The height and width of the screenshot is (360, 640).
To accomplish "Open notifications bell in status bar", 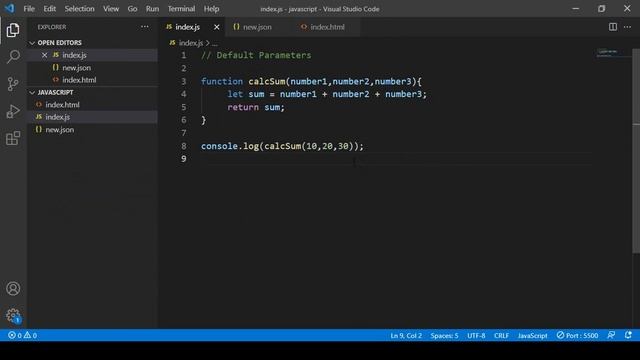I will pos(628,336).
